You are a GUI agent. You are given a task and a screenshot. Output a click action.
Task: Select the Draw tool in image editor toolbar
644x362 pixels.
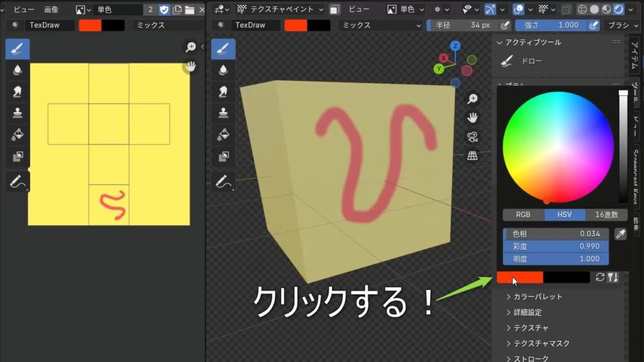click(17, 49)
